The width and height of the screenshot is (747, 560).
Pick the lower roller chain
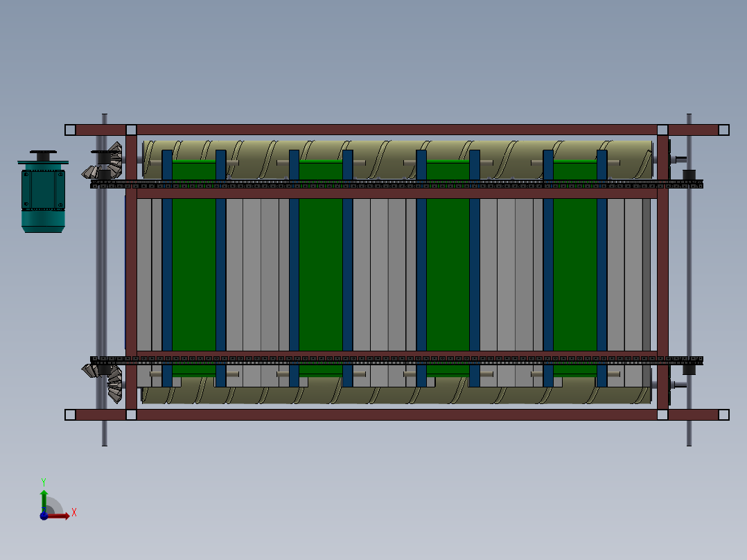pyautogui.click(x=396, y=360)
